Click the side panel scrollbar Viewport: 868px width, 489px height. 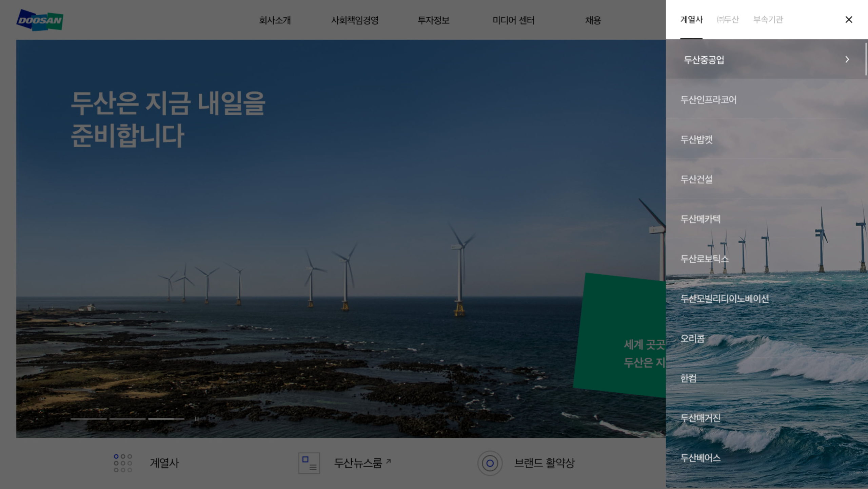(866, 58)
